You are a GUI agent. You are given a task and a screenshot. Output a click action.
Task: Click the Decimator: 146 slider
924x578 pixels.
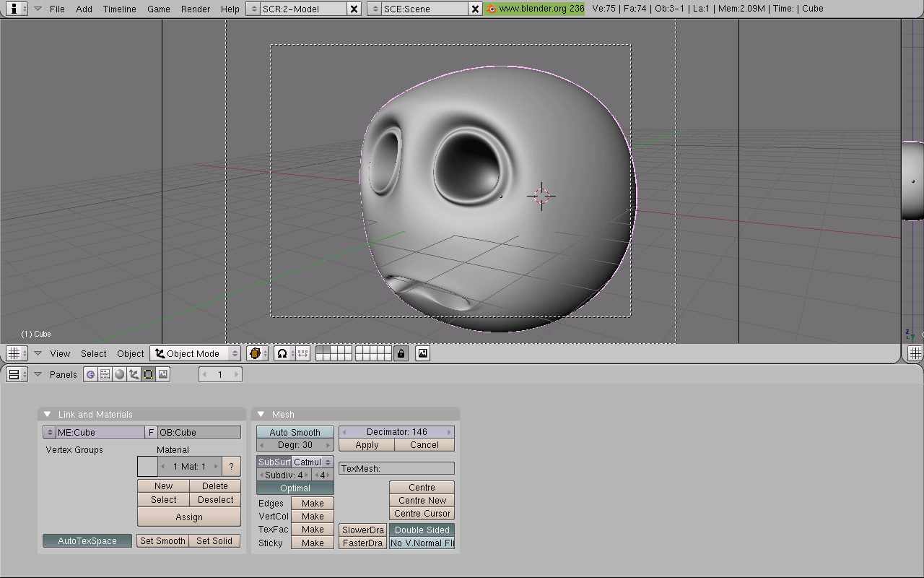coord(397,432)
